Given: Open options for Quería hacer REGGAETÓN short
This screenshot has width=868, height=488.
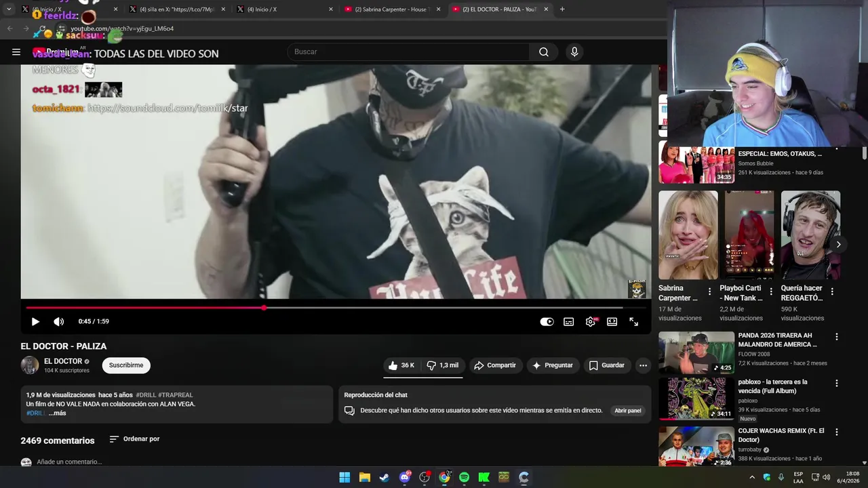Looking at the screenshot, I should pos(832,291).
